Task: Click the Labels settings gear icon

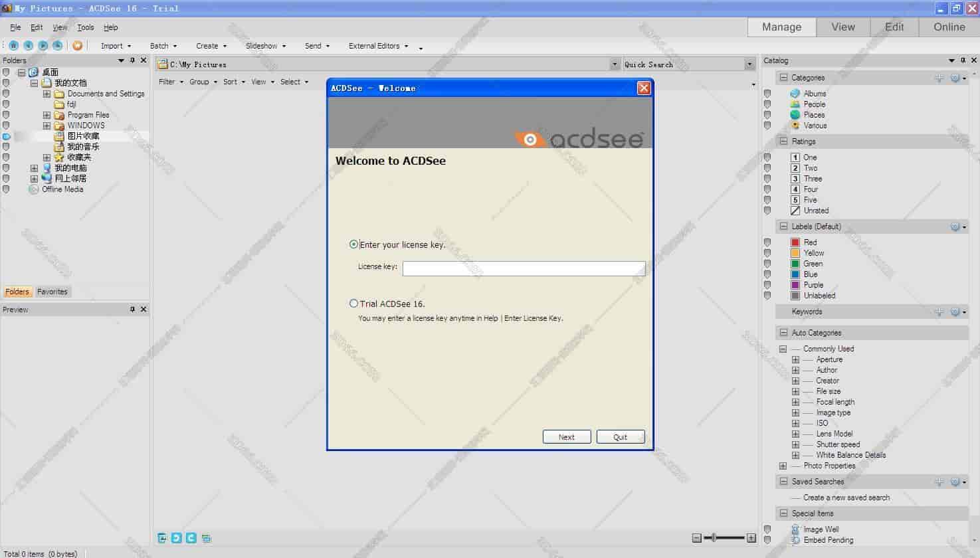Action: 955,227
